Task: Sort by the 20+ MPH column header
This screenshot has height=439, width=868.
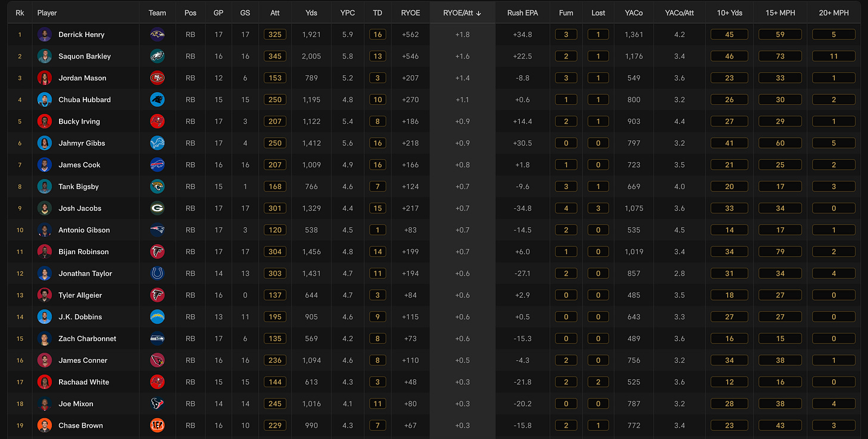Action: (833, 13)
